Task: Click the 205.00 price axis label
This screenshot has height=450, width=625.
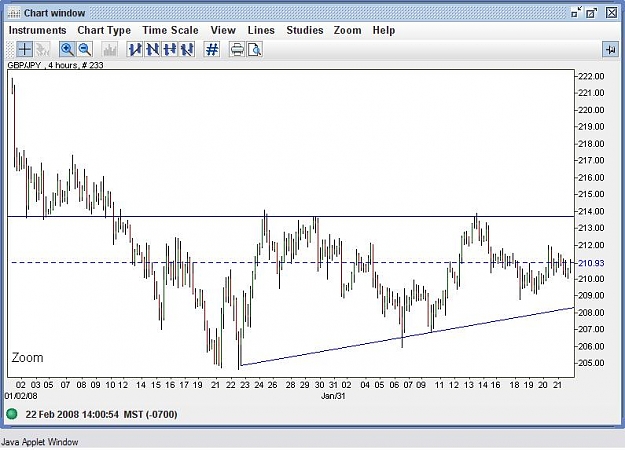Action: (591, 363)
